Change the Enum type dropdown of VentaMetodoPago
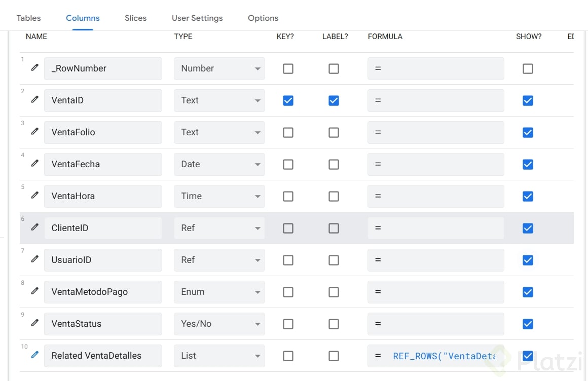The image size is (588, 381). 219,292
